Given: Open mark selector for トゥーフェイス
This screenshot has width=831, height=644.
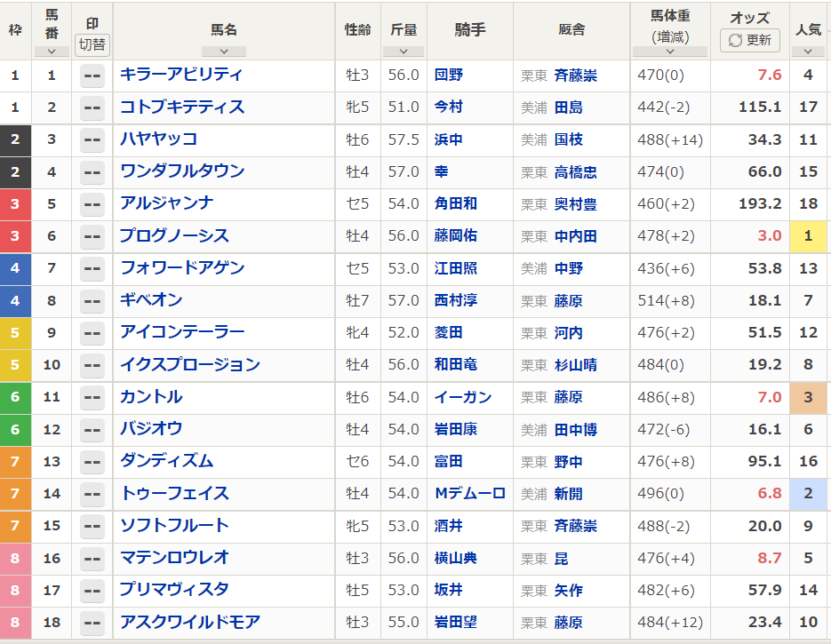Looking at the screenshot, I should (x=92, y=494).
